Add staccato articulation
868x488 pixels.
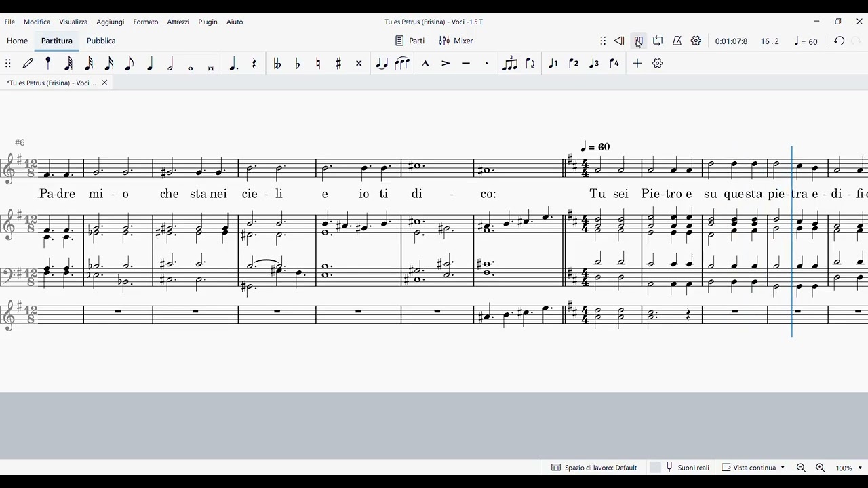click(x=486, y=63)
